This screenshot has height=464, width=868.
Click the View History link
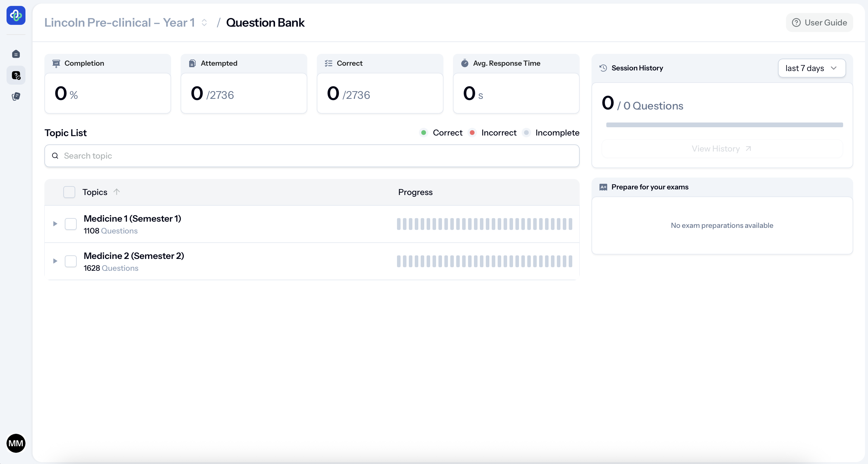[721, 149]
